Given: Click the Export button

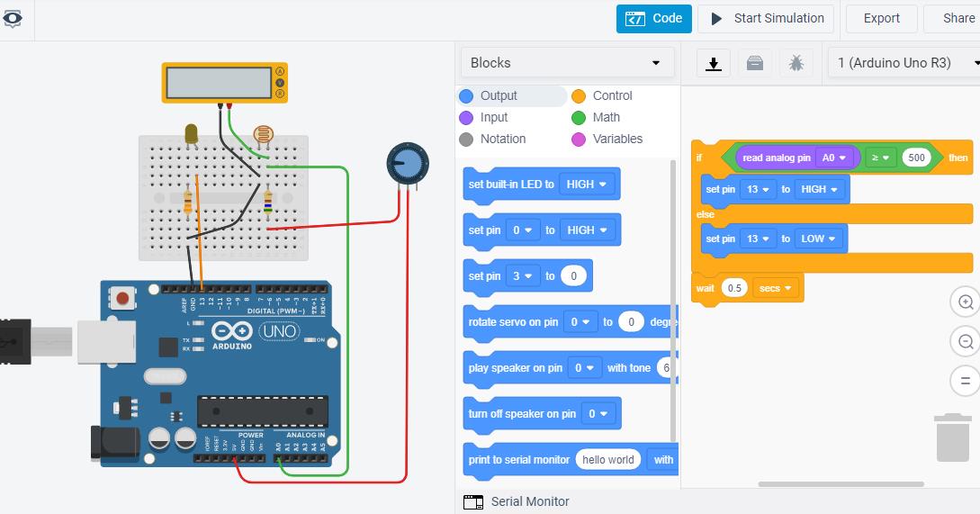Looking at the screenshot, I should pyautogui.click(x=881, y=18).
